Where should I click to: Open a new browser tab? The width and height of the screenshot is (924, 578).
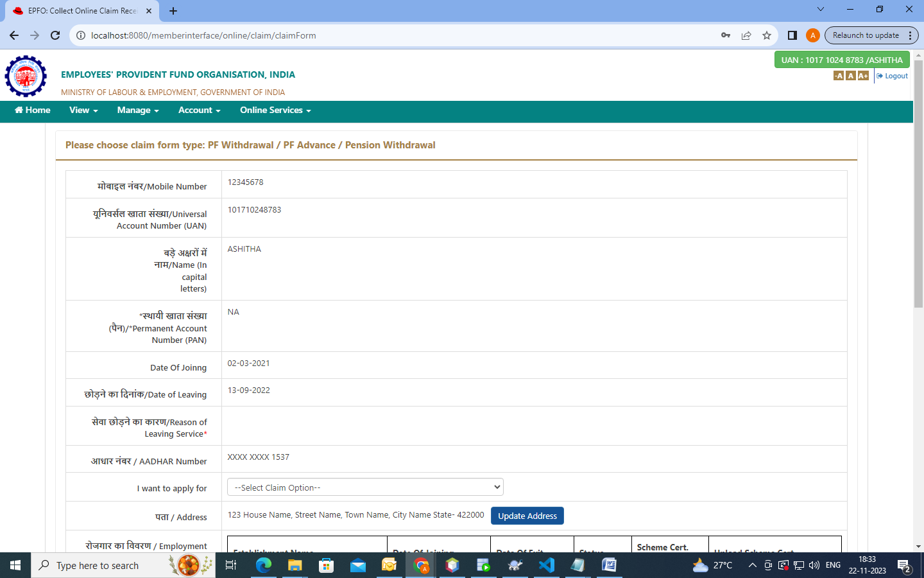pyautogui.click(x=173, y=11)
